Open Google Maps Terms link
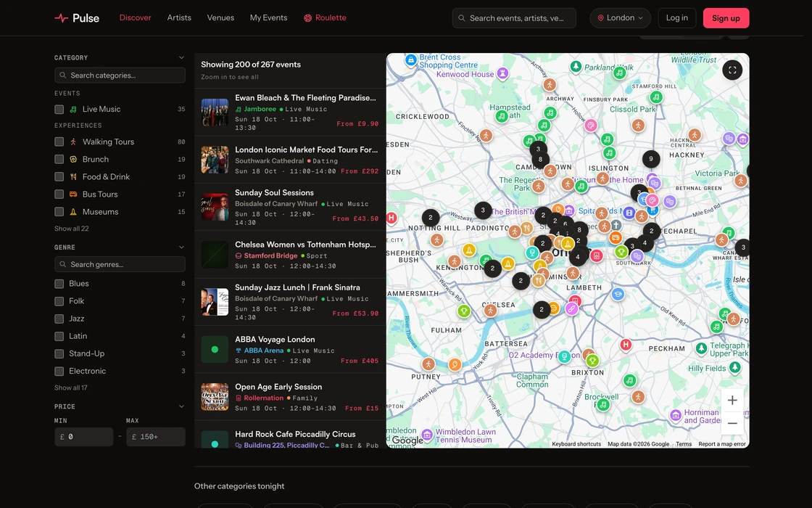 pyautogui.click(x=684, y=443)
